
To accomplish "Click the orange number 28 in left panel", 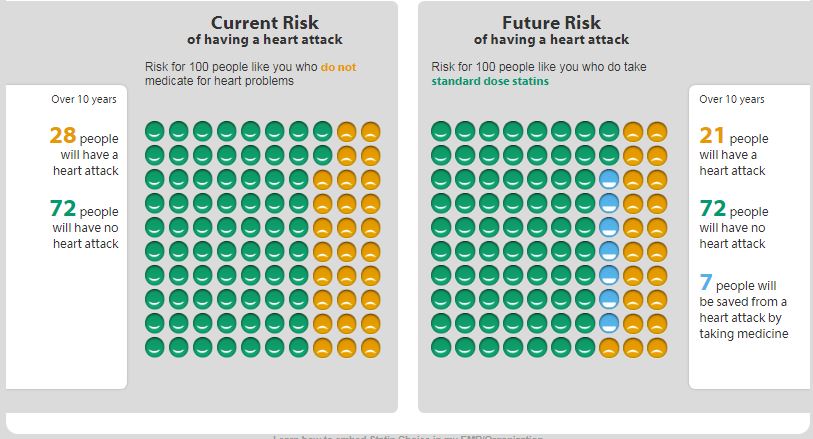I will point(62,135).
